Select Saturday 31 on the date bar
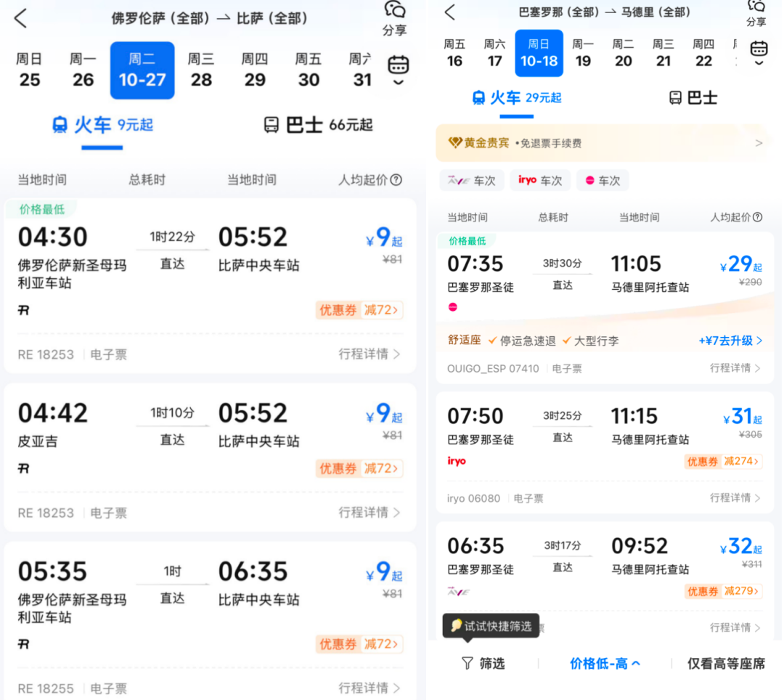784x700 pixels. pos(361,70)
